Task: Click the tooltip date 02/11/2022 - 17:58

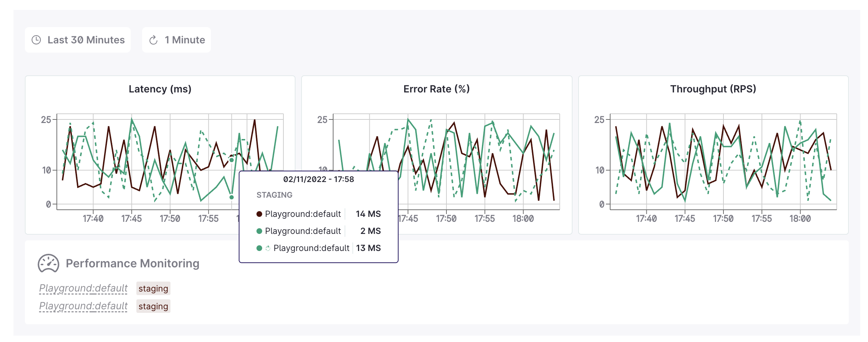Action: tap(319, 179)
